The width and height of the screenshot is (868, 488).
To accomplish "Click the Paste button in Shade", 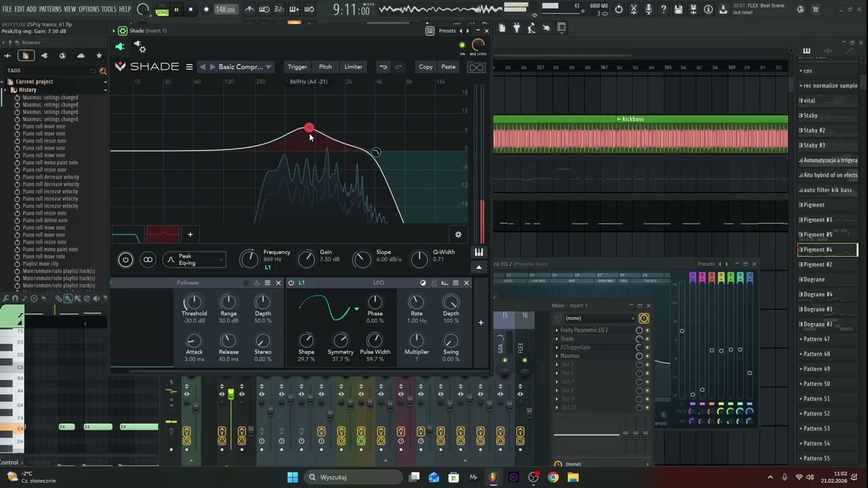I will coord(448,66).
